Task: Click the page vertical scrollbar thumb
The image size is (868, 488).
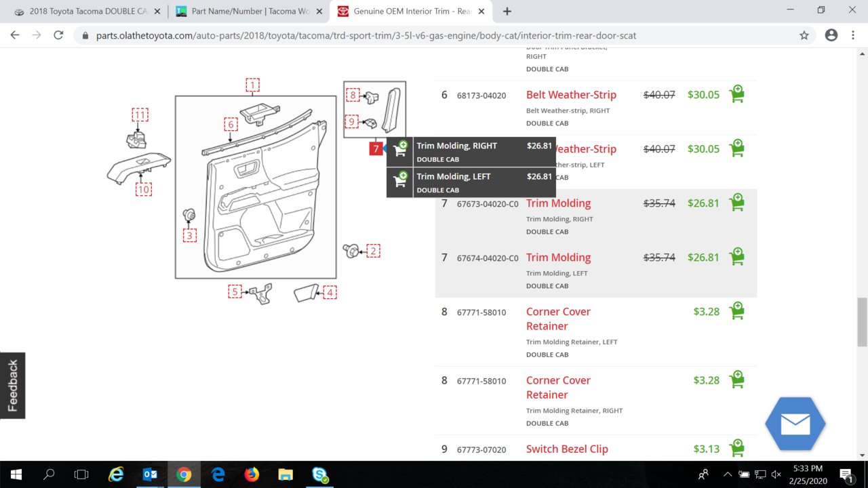Action: [862, 321]
